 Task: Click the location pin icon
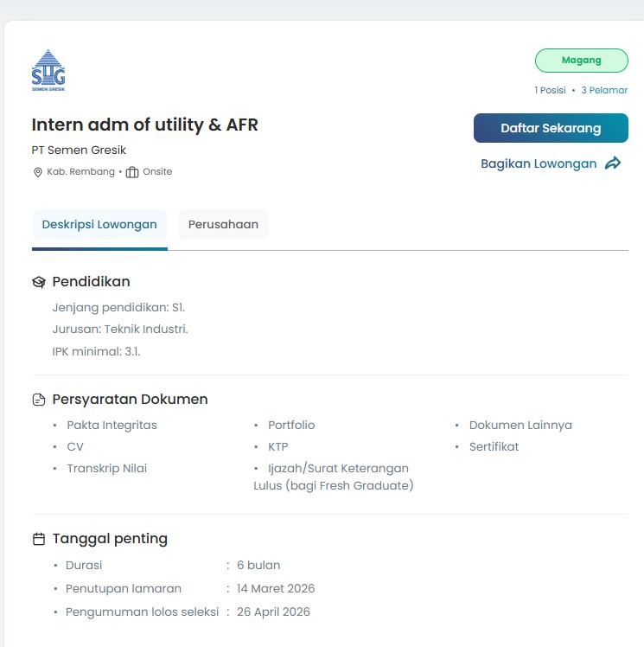[38, 172]
